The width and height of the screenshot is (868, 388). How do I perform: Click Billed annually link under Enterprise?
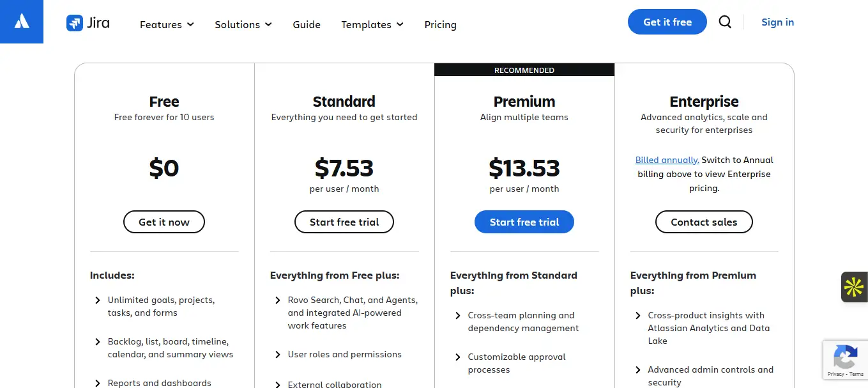[x=667, y=159]
